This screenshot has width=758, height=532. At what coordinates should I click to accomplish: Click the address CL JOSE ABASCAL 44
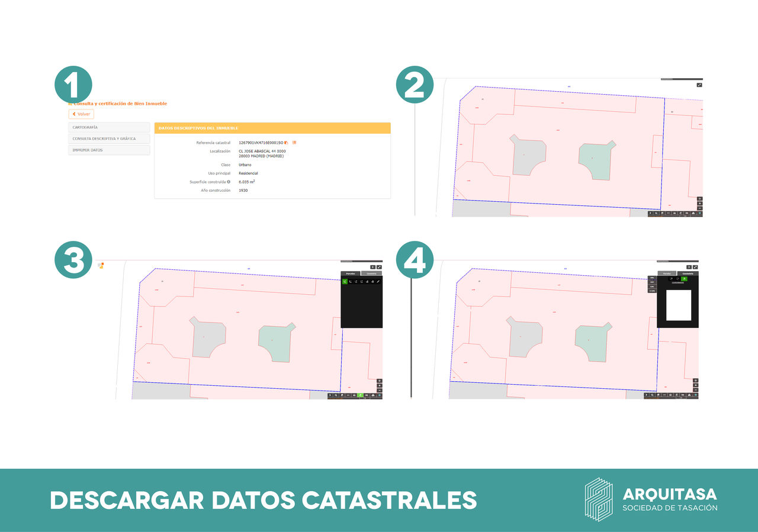(x=259, y=151)
